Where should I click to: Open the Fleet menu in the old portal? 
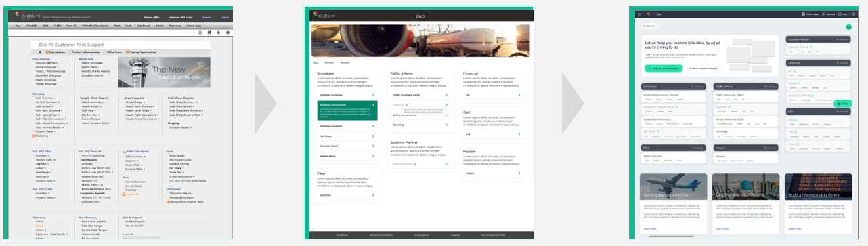point(116,25)
